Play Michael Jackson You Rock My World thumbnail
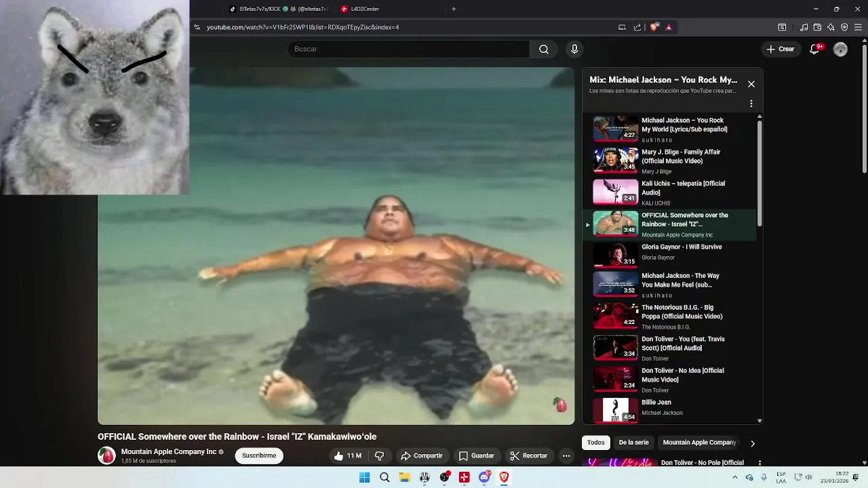 point(616,129)
